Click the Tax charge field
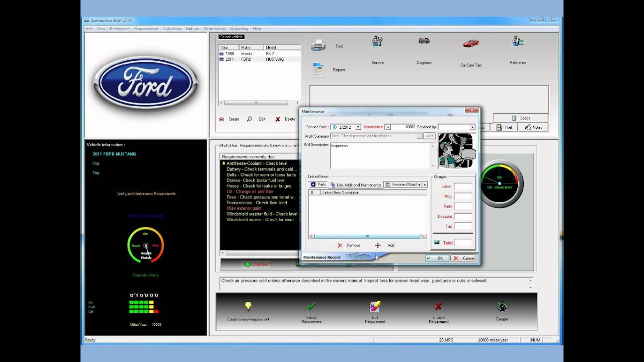The image size is (644, 362). click(x=463, y=226)
